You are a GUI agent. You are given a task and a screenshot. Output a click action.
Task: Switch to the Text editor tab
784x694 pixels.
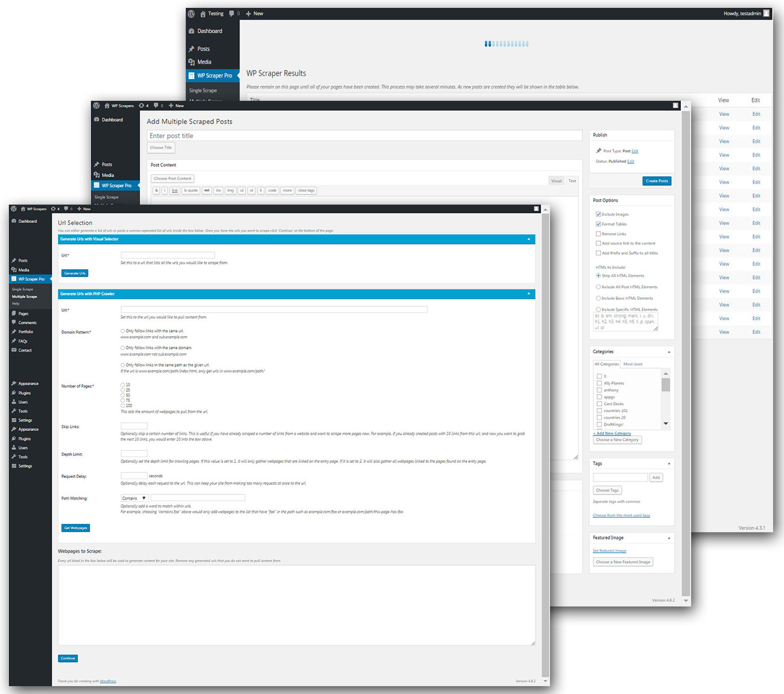pos(572,180)
